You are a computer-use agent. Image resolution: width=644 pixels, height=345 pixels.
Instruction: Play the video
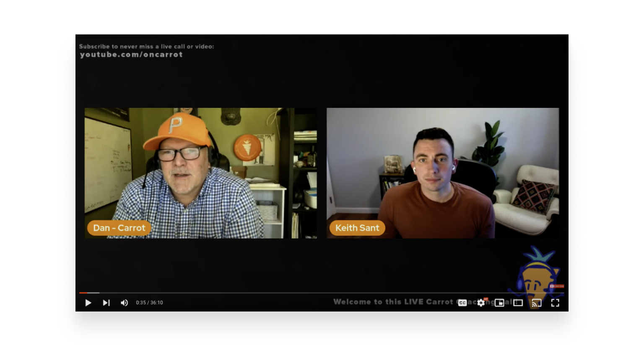[88, 303]
